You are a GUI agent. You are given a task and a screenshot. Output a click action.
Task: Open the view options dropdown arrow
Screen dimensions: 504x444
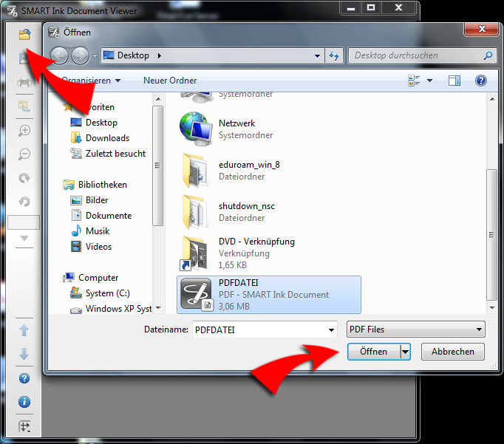[430, 81]
